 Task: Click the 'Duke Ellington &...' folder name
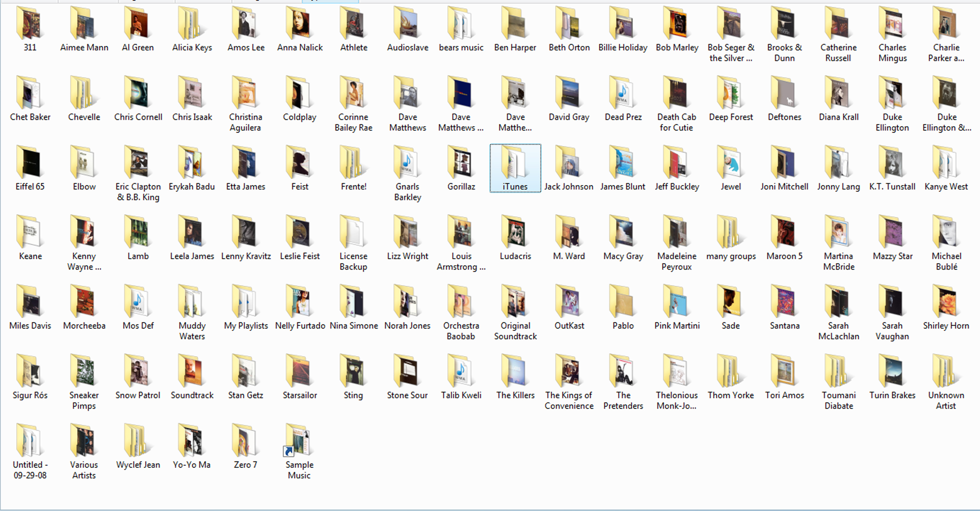click(x=947, y=122)
